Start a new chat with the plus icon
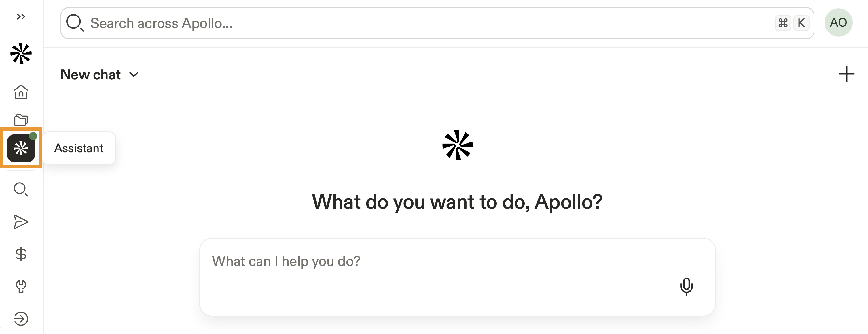 click(x=846, y=74)
